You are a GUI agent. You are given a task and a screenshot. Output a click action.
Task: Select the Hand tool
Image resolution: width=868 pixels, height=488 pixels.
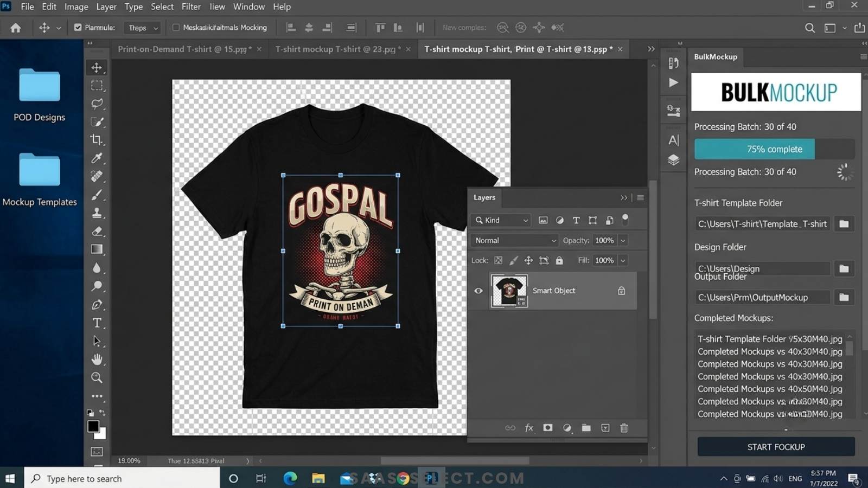tap(97, 359)
